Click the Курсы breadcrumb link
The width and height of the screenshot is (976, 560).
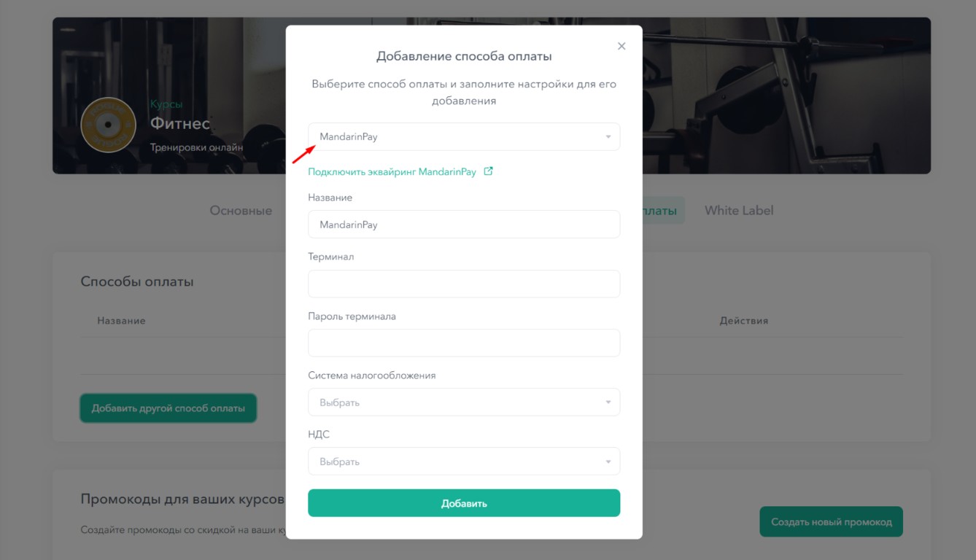[166, 104]
